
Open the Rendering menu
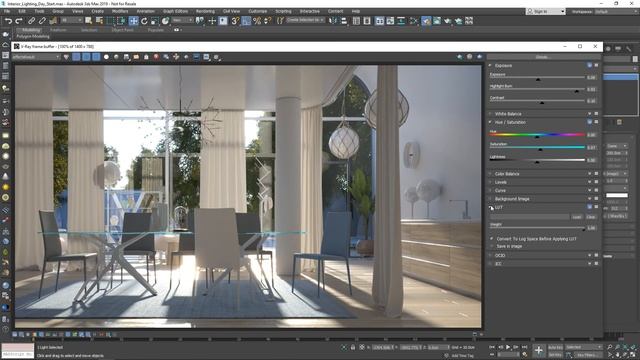(205, 11)
